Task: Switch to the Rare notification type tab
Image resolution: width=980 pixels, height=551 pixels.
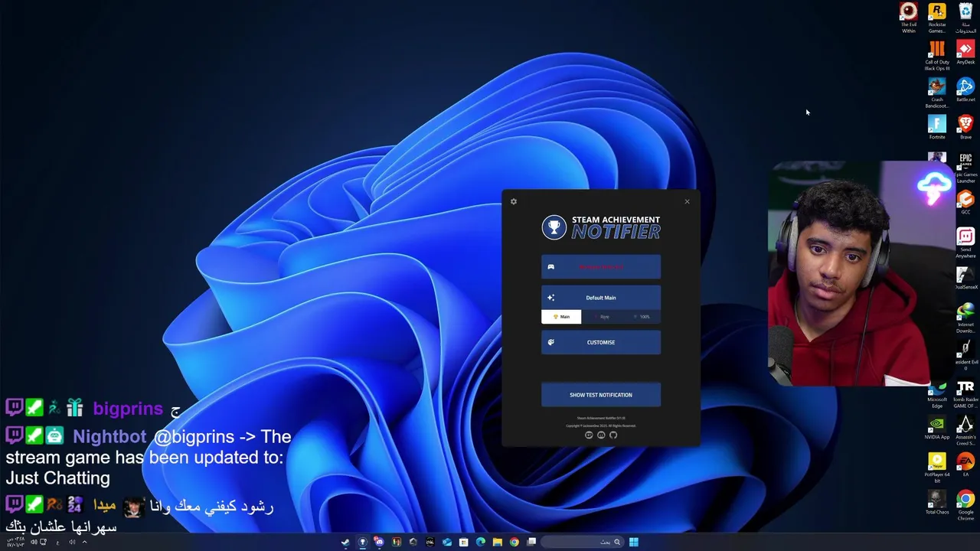Action: [x=602, y=317]
